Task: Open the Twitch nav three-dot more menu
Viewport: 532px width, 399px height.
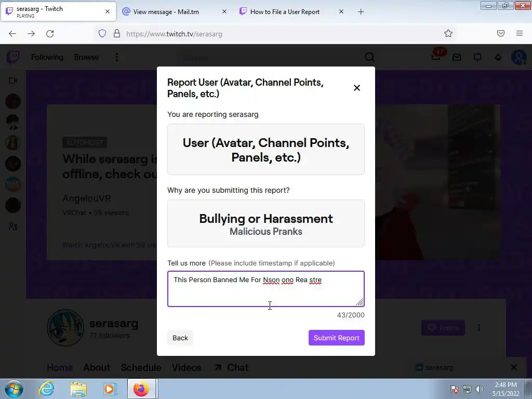Action: coord(117,57)
